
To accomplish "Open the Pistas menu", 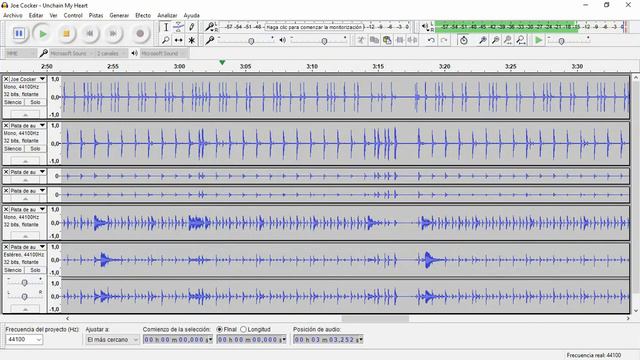I will (x=96, y=15).
